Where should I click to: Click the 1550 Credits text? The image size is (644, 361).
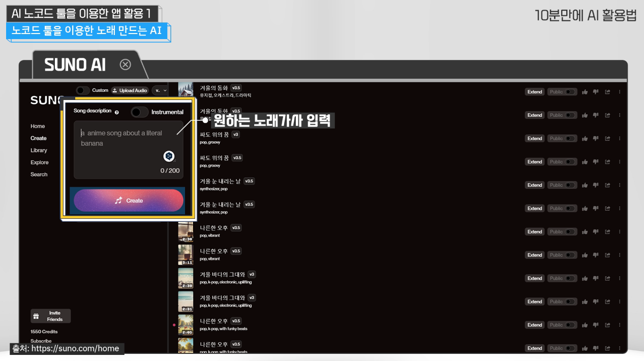(x=44, y=332)
